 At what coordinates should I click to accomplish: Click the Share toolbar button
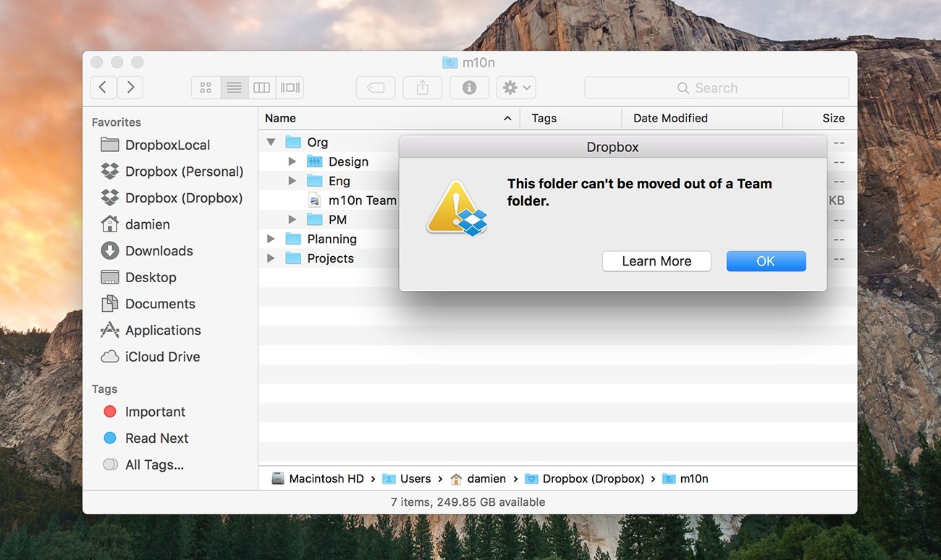(423, 88)
